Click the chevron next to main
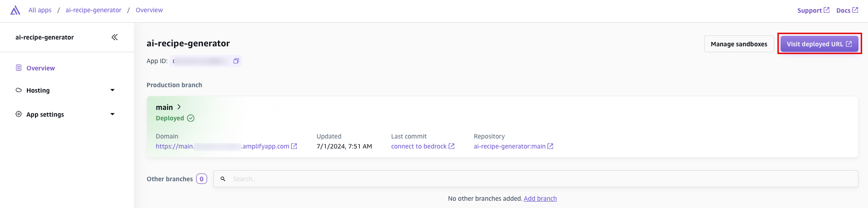The image size is (868, 208). [179, 107]
